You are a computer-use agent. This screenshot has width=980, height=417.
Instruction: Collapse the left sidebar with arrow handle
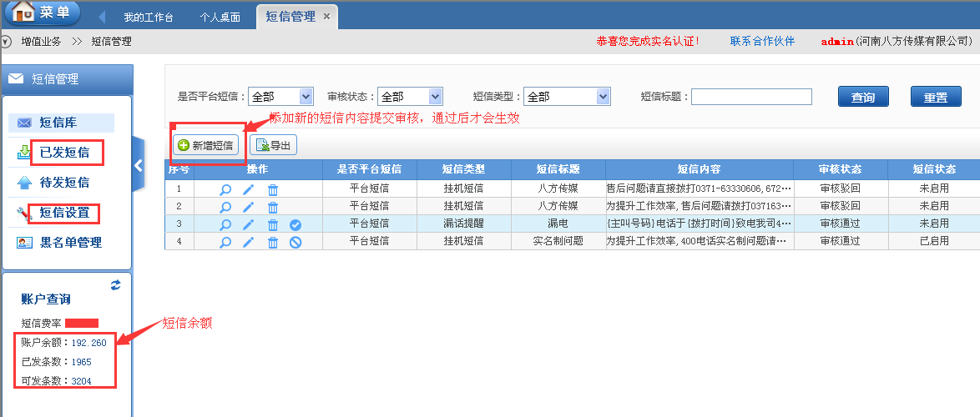coord(139,165)
